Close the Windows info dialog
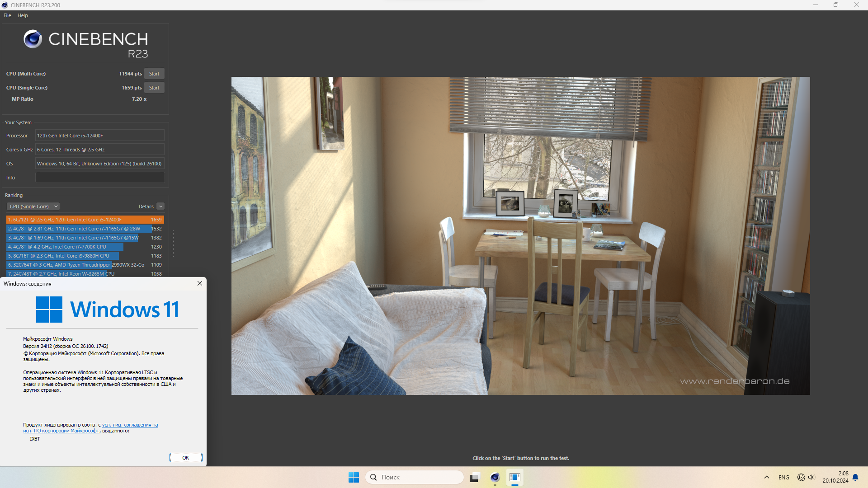The width and height of the screenshot is (868, 488). (x=200, y=283)
